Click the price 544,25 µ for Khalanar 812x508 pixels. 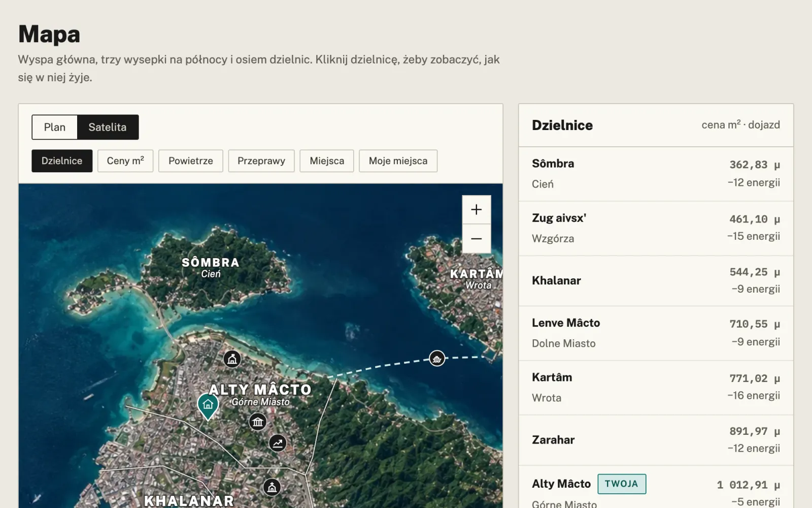[755, 272]
